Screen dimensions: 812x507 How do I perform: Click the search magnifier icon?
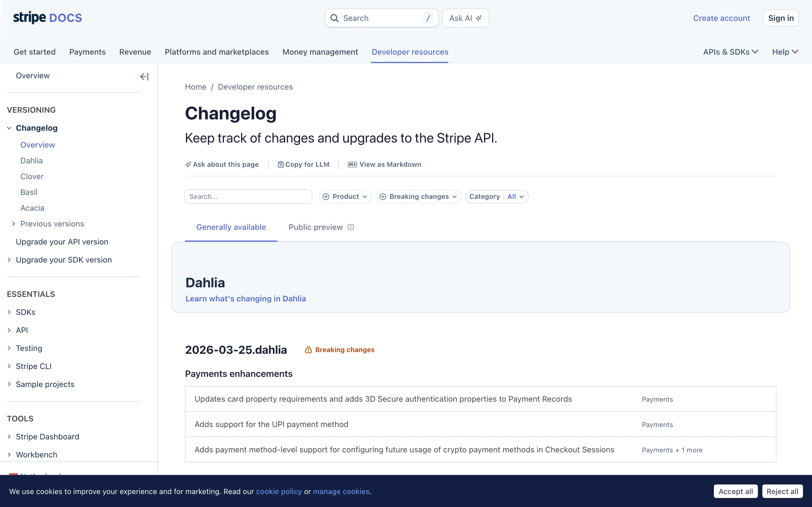(335, 18)
